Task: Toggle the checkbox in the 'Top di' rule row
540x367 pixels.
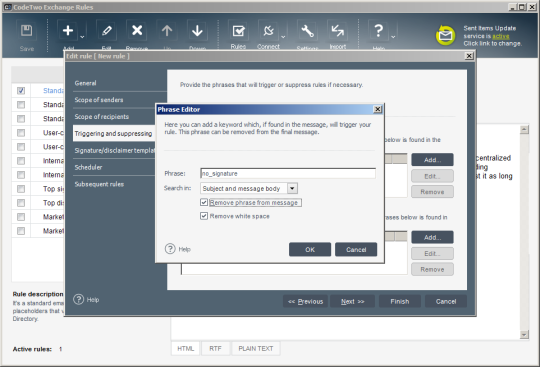Action: pos(21,203)
